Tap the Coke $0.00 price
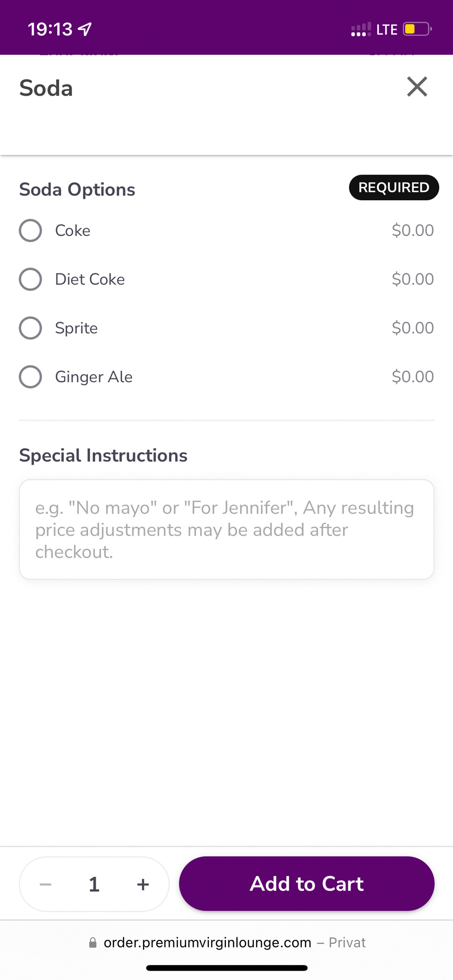453x980 pixels. pos(412,230)
